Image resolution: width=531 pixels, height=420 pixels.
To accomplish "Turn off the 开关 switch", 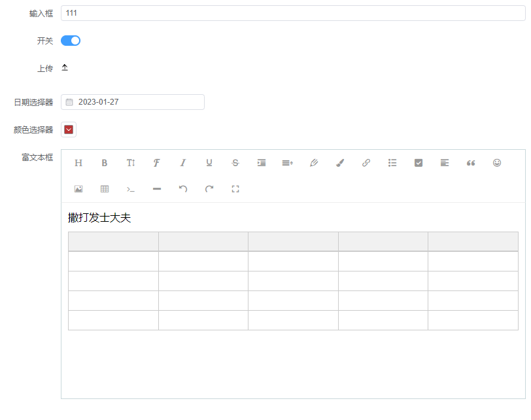I will 71,41.
